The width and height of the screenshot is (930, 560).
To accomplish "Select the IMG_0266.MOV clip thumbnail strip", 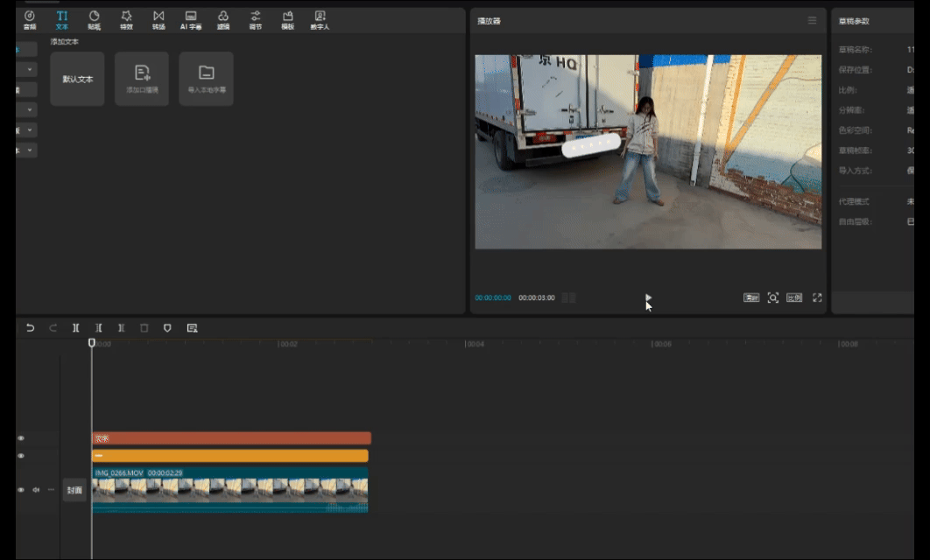I will point(229,490).
